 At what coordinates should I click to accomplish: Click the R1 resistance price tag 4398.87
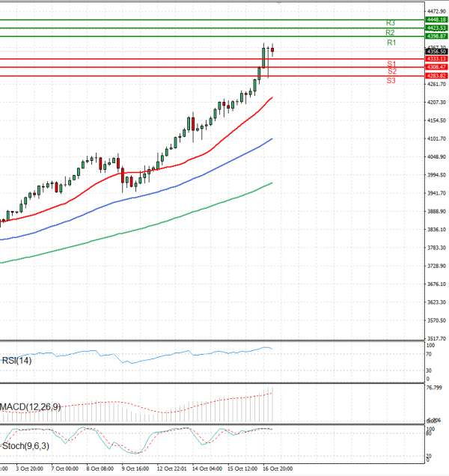pyautogui.click(x=436, y=36)
